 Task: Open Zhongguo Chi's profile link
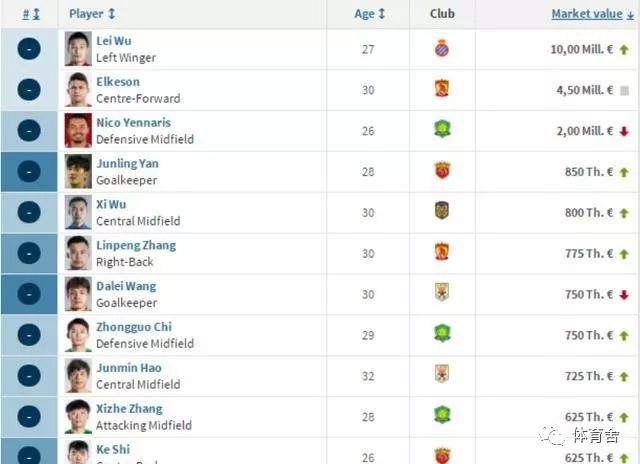click(x=134, y=327)
